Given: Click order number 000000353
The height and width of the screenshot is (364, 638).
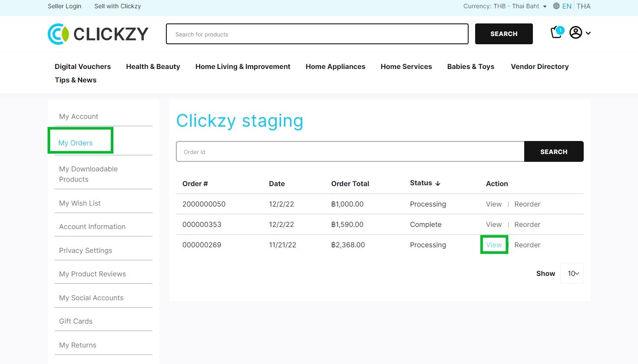Looking at the screenshot, I should (202, 224).
